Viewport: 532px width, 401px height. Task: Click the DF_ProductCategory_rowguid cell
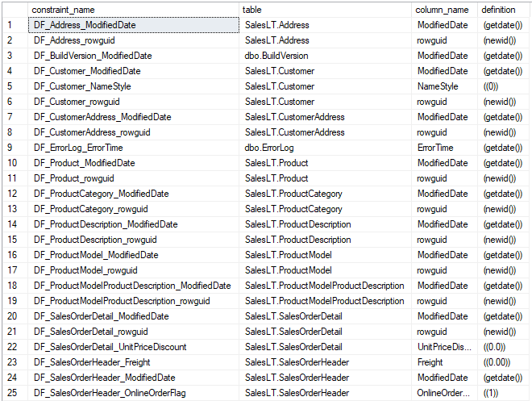coord(90,209)
